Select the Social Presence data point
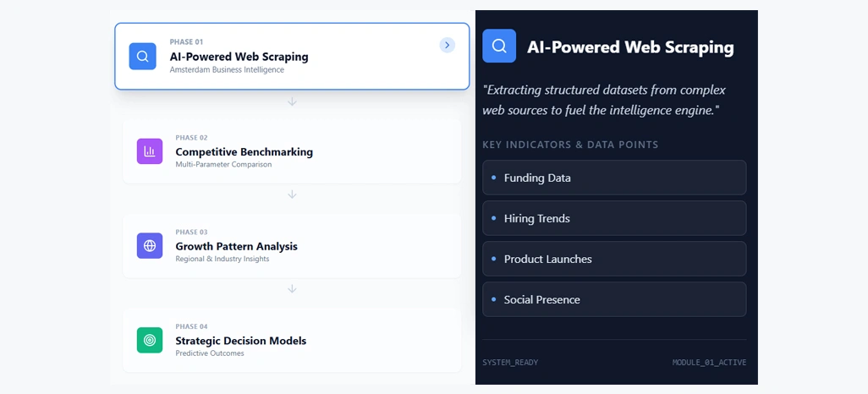868x394 pixels. coord(541,300)
